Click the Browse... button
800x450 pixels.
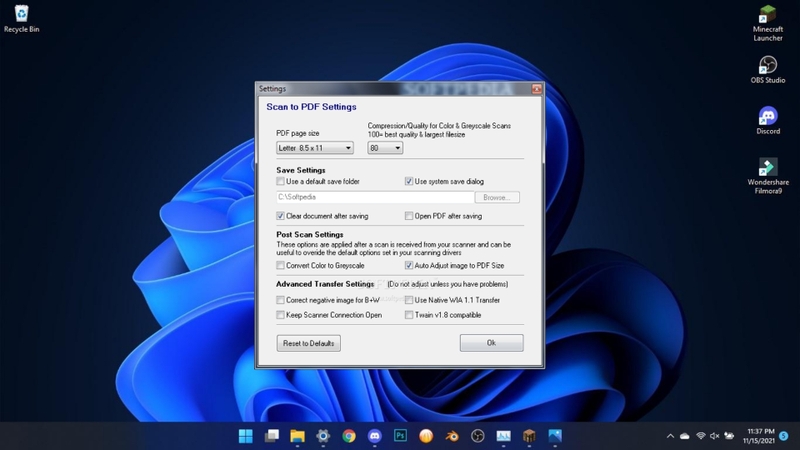pyautogui.click(x=497, y=197)
